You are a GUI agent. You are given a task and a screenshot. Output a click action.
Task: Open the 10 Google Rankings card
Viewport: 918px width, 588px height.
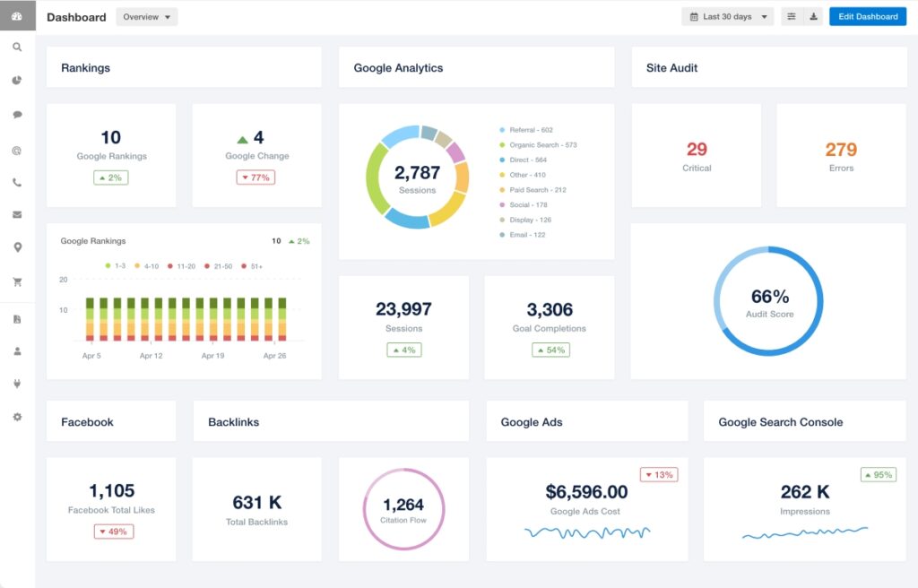[111, 155]
